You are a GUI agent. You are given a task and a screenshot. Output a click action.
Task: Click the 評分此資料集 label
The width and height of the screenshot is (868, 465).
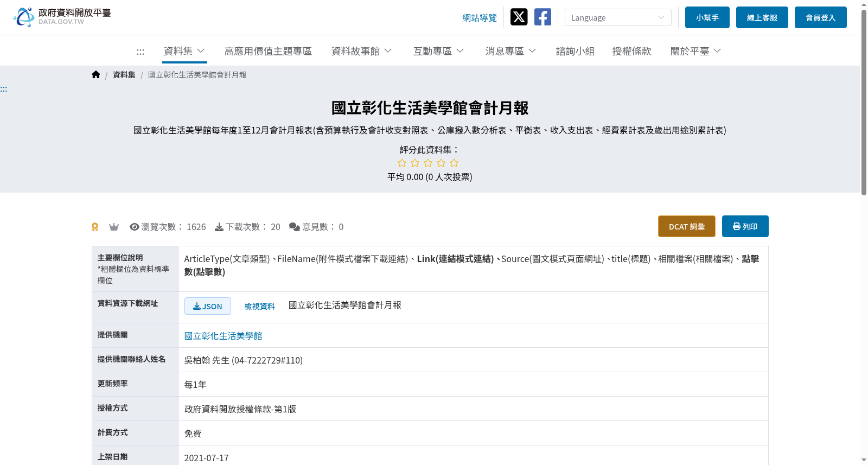(430, 150)
